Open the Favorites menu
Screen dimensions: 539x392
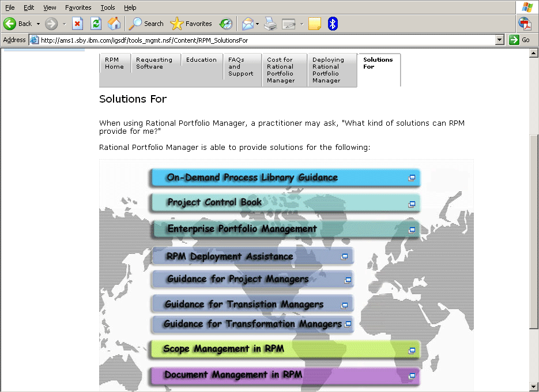click(x=78, y=7)
